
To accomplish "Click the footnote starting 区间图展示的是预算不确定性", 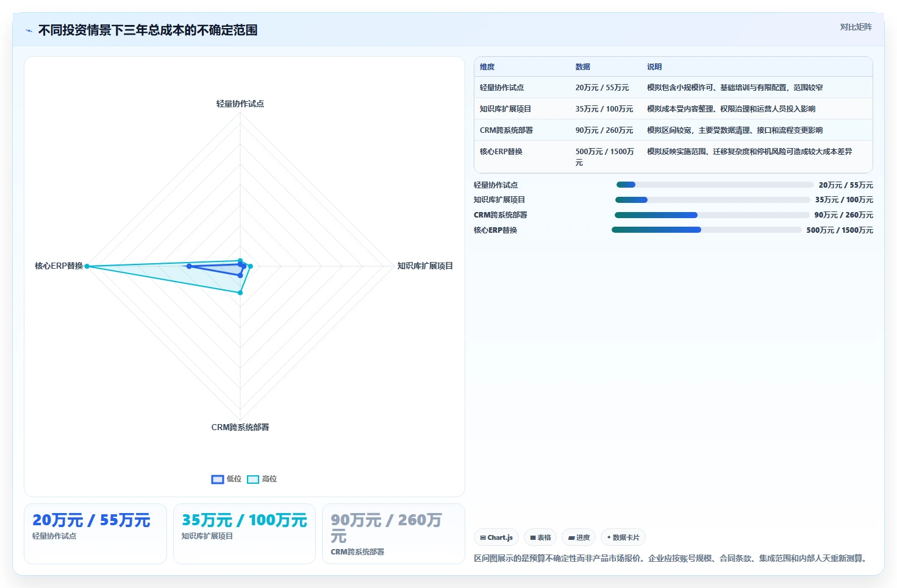I will coord(672,558).
